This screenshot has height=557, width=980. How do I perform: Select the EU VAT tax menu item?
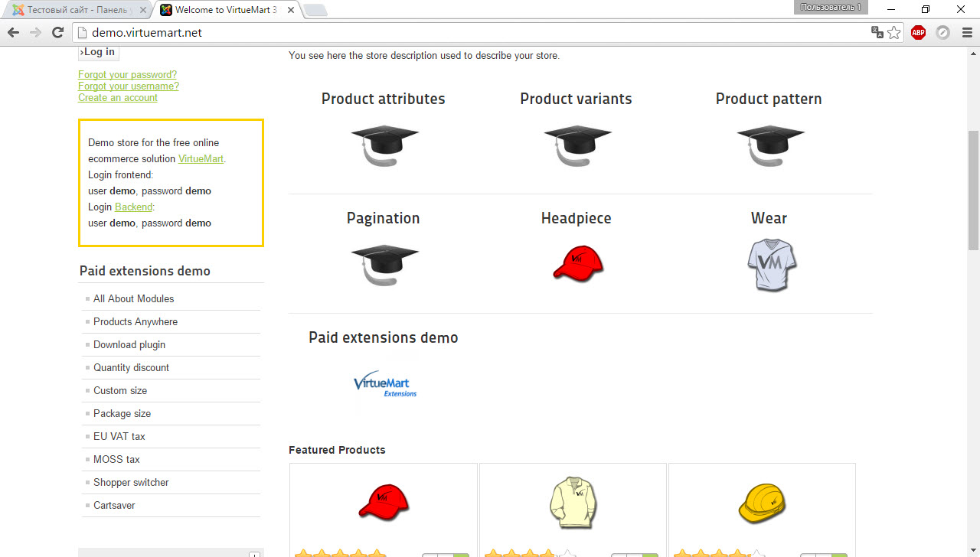click(119, 436)
